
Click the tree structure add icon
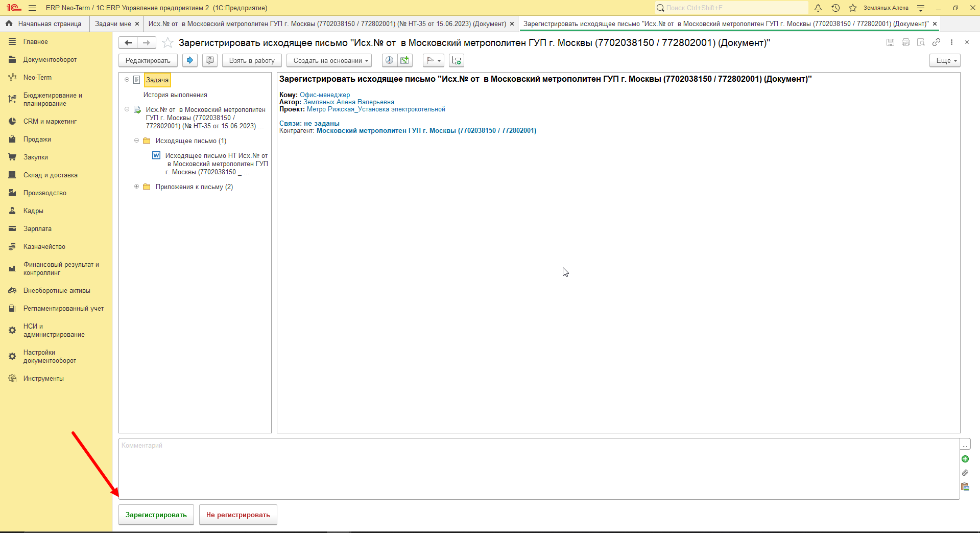point(457,60)
